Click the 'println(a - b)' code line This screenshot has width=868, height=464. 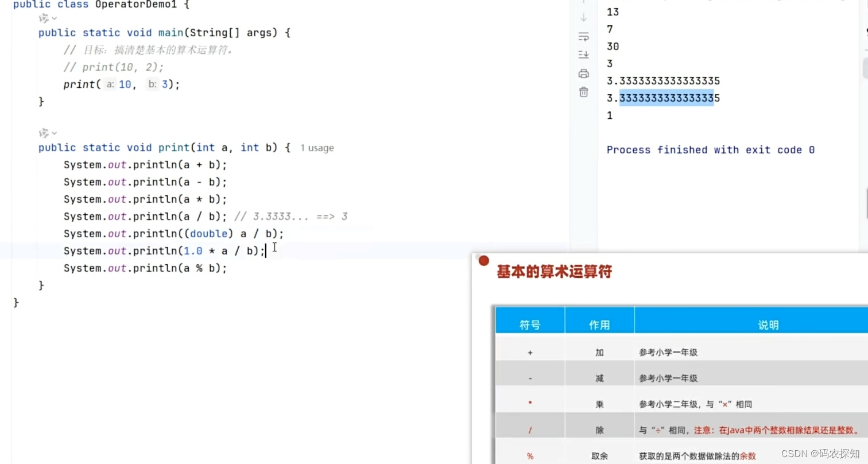tap(145, 182)
